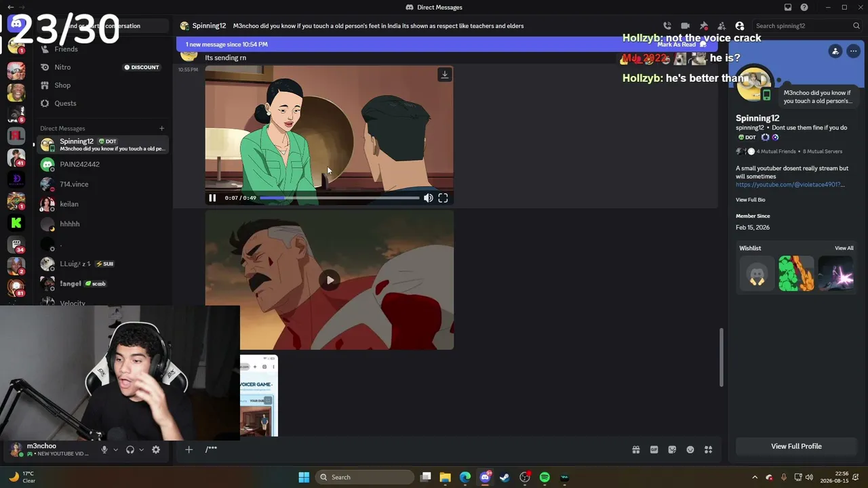Open File Explorer from the taskbar
The width and height of the screenshot is (868, 488).
click(x=446, y=477)
